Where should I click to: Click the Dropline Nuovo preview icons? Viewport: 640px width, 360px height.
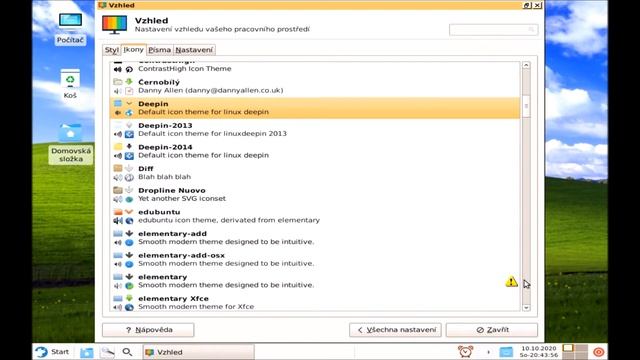click(x=123, y=194)
